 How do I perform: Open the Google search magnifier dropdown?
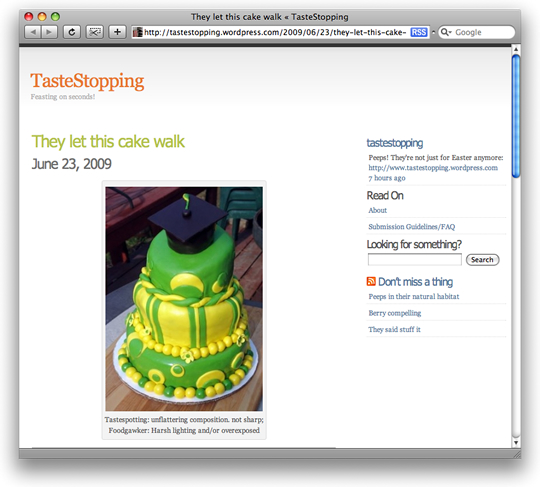click(446, 32)
